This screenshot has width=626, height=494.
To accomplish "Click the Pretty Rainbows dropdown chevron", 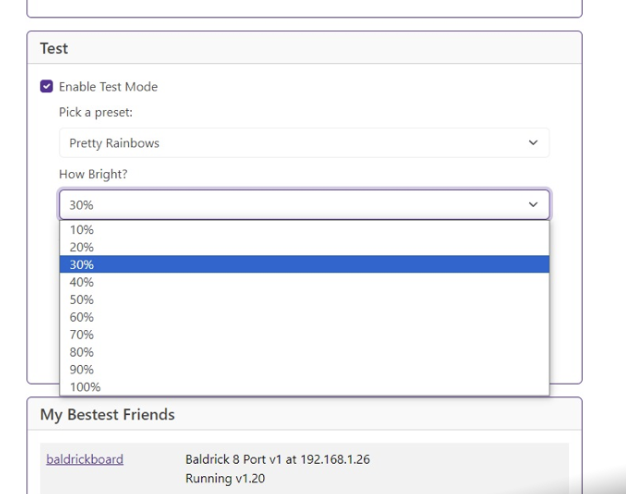I will [x=533, y=143].
